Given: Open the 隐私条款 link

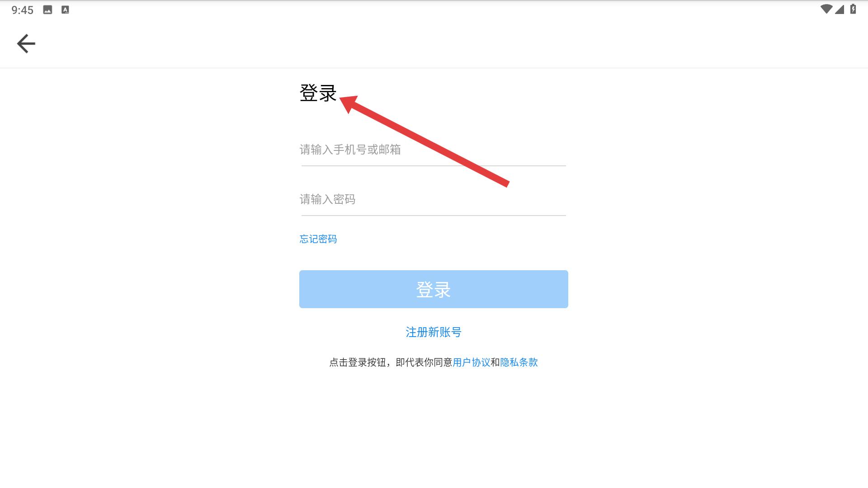Looking at the screenshot, I should 519,362.
